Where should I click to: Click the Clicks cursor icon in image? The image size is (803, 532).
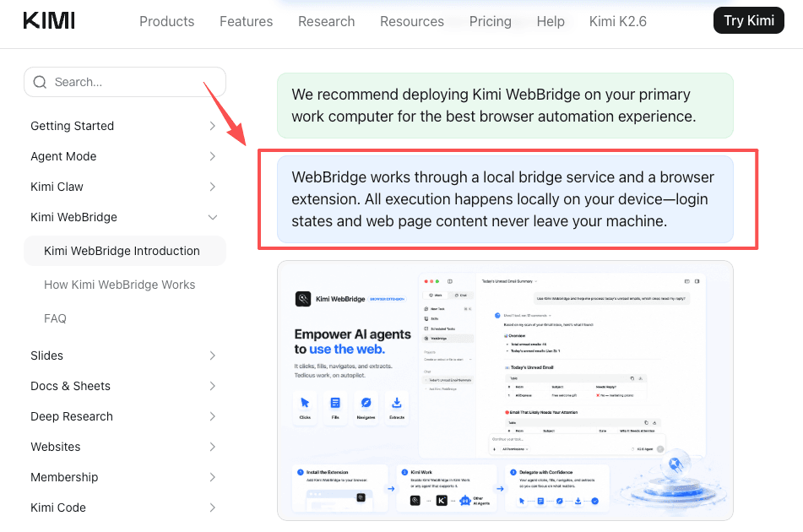tap(305, 403)
